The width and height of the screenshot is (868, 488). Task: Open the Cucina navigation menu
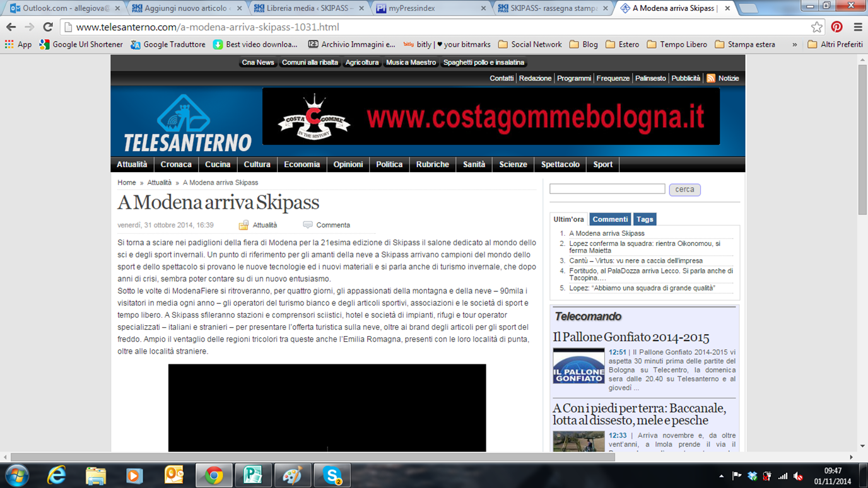[x=218, y=165]
